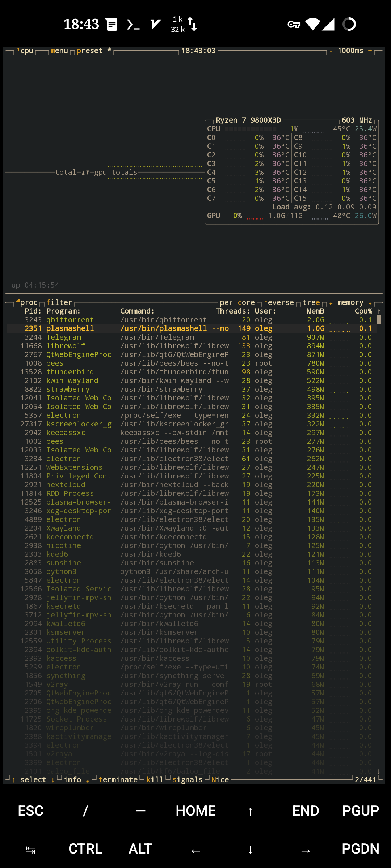Tap the tab key icon

(x=31, y=850)
